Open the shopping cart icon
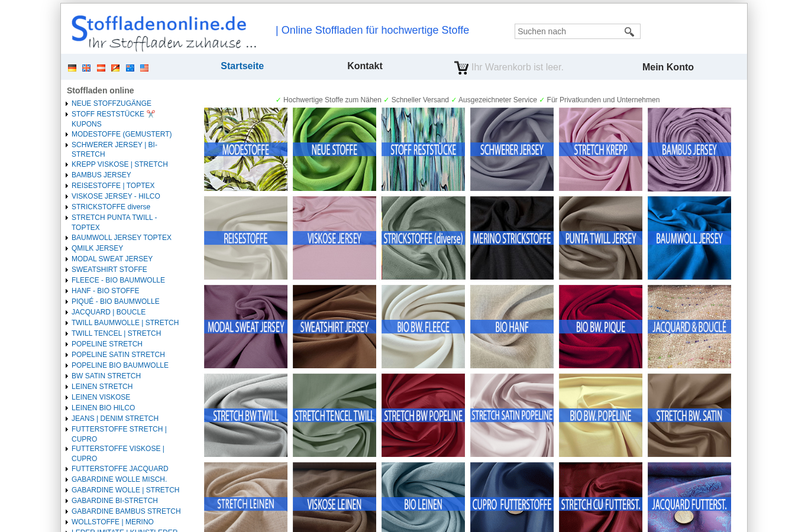The image size is (808, 532). tap(461, 67)
